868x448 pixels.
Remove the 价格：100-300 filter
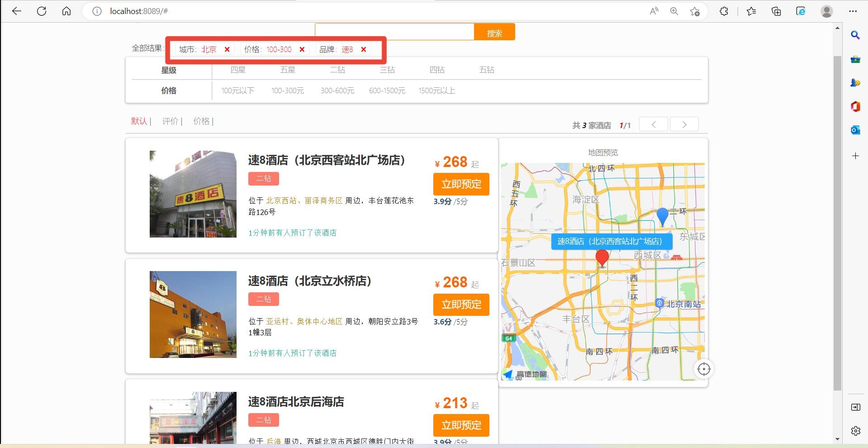click(302, 49)
